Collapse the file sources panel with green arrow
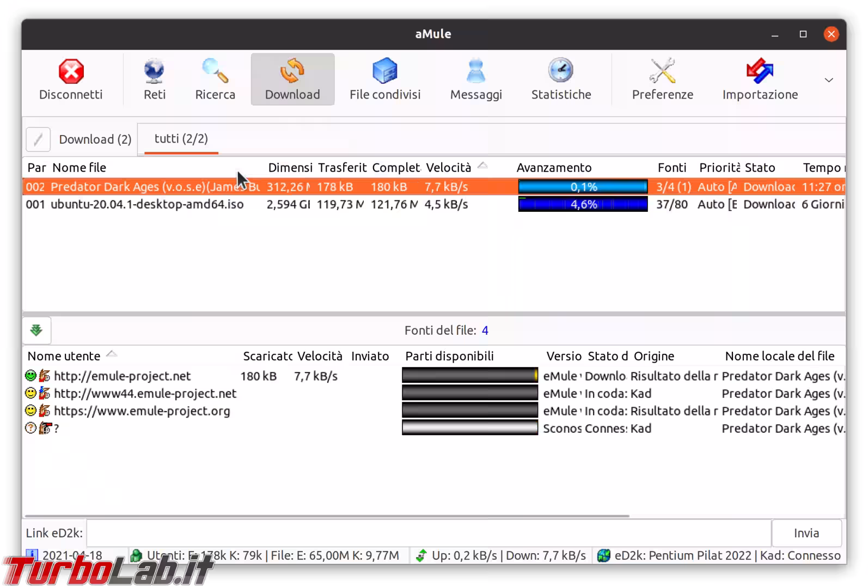The width and height of the screenshot is (868, 588). [36, 330]
